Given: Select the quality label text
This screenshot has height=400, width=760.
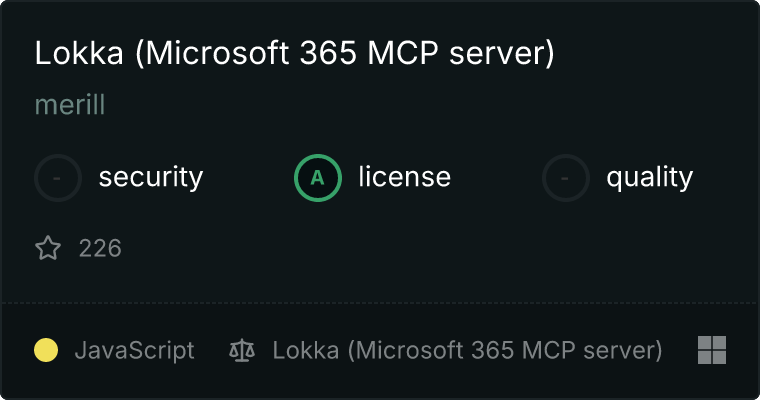Looking at the screenshot, I should click(x=649, y=178).
